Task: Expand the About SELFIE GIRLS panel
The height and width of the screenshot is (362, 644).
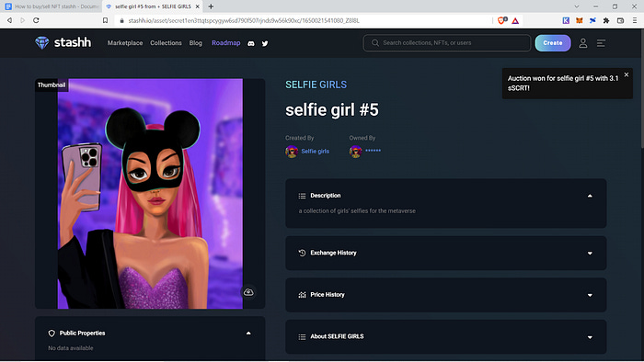Action: pyautogui.click(x=590, y=337)
